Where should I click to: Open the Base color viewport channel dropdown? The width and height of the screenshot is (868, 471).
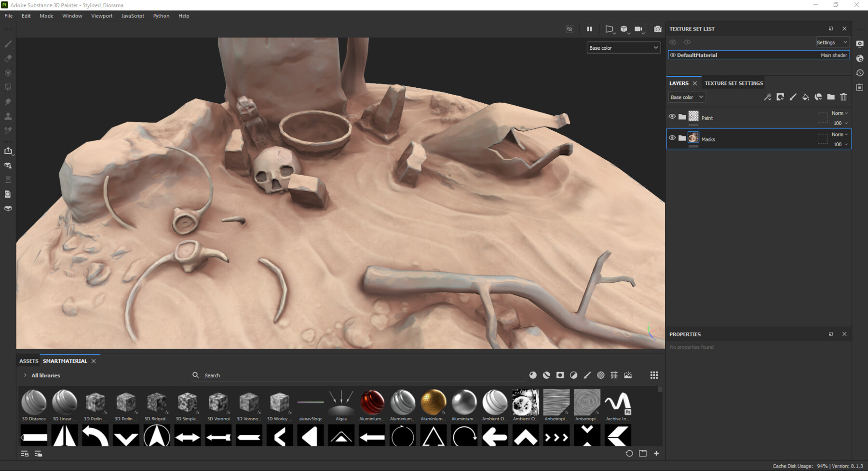pos(623,47)
